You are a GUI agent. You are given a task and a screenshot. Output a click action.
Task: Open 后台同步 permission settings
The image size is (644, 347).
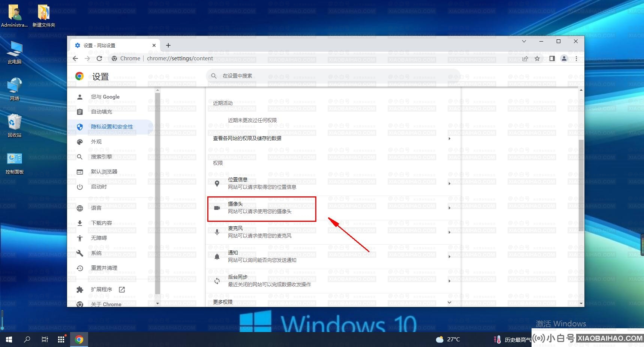(x=333, y=281)
